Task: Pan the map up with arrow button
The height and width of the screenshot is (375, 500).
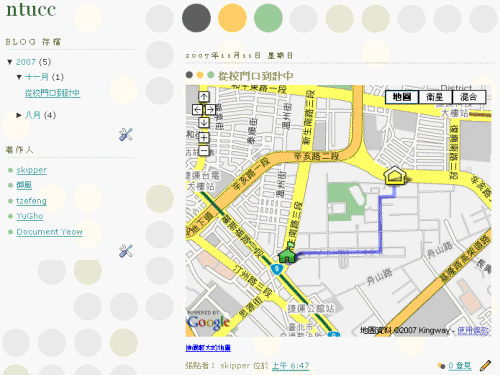Action: tap(204, 97)
